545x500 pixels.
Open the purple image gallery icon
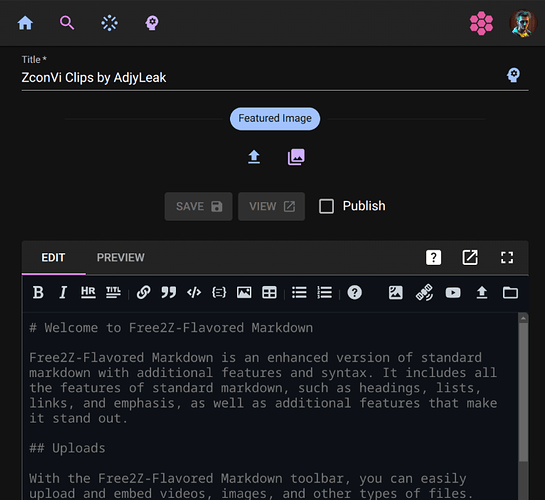[x=296, y=157]
